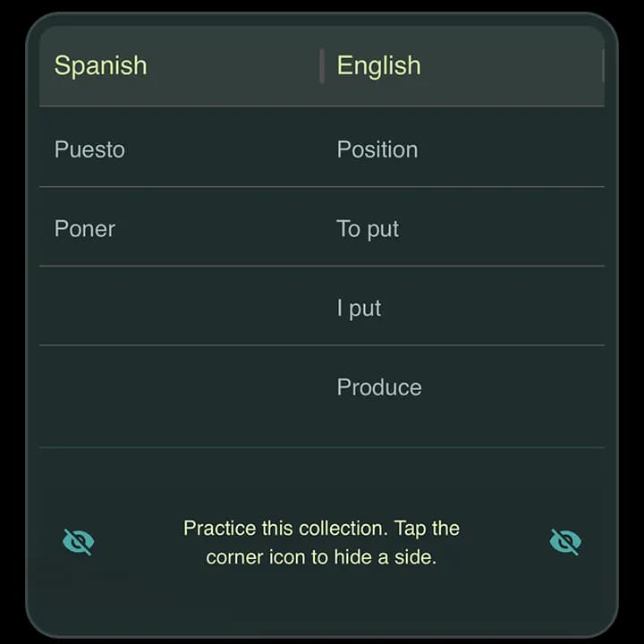The width and height of the screenshot is (644, 644).
Task: Click the divider between Spanish and English headers
Action: coord(322,66)
